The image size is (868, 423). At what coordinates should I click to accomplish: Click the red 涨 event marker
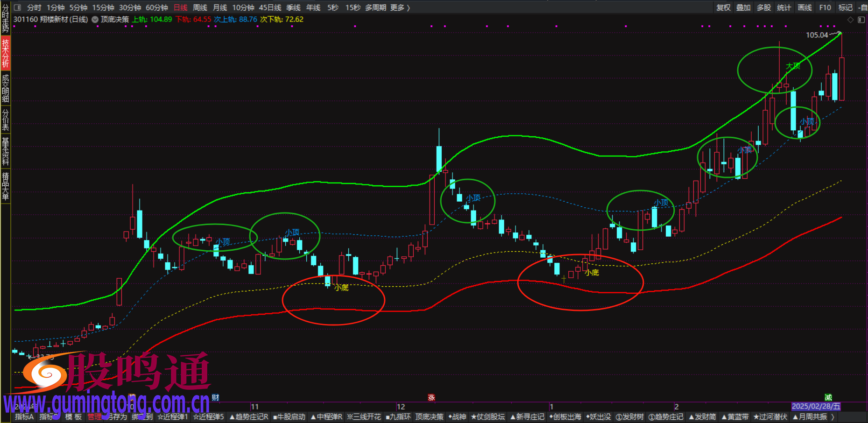pyautogui.click(x=431, y=397)
